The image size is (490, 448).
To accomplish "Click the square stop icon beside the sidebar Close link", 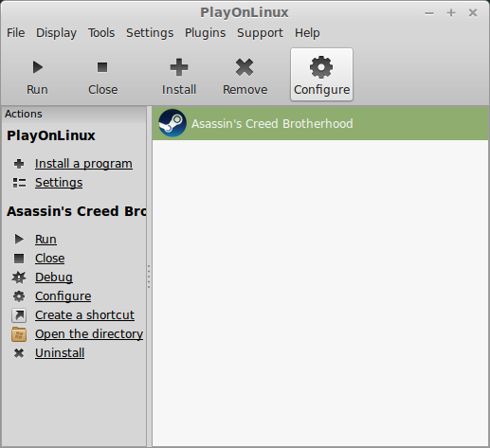I will pos(19,259).
